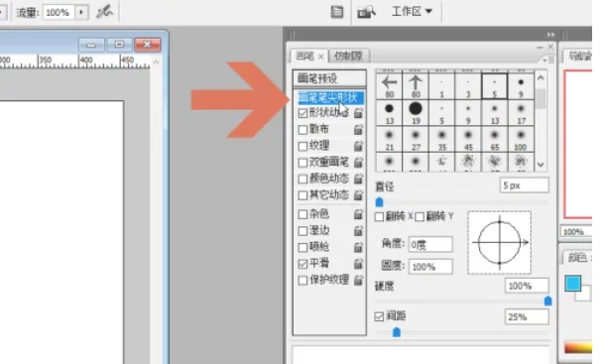Toggle lock icon beside 平滑
The height and width of the screenshot is (364, 608).
(358, 264)
